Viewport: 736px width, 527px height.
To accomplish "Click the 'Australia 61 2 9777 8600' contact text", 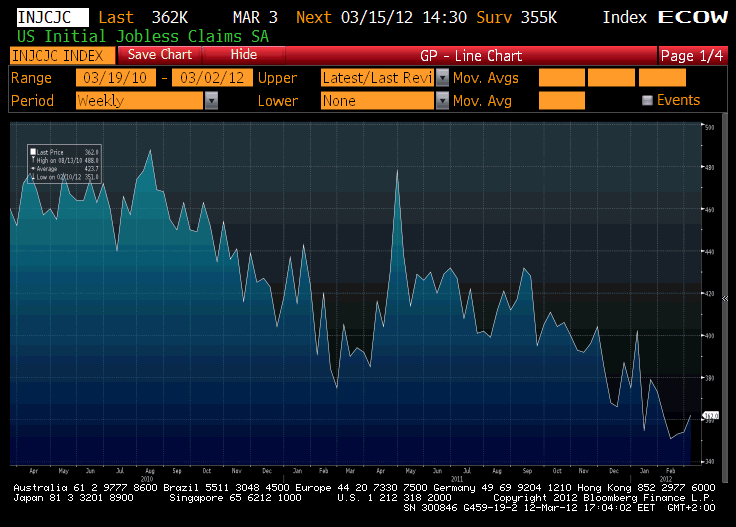I will pos(85,488).
